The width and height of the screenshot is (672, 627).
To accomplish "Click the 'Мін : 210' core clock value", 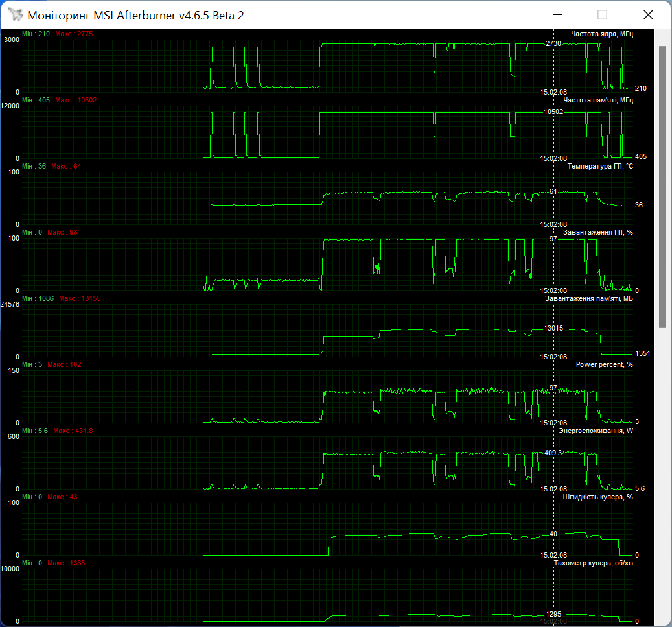I will [x=36, y=34].
